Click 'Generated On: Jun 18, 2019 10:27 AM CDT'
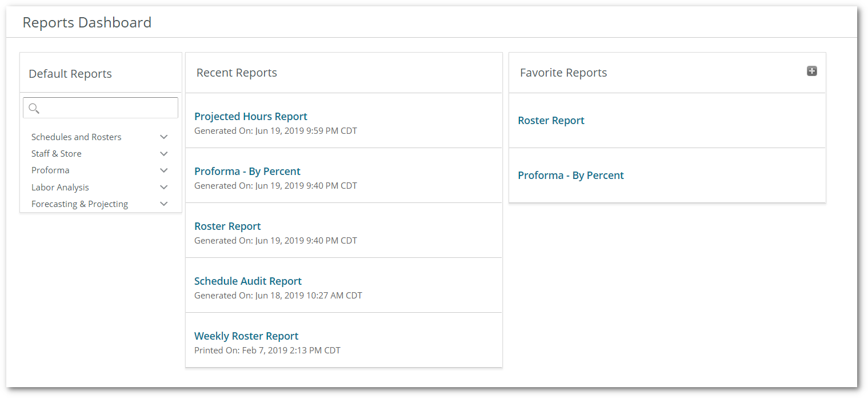Image resolution: width=868 pixels, height=398 pixels. (x=278, y=295)
